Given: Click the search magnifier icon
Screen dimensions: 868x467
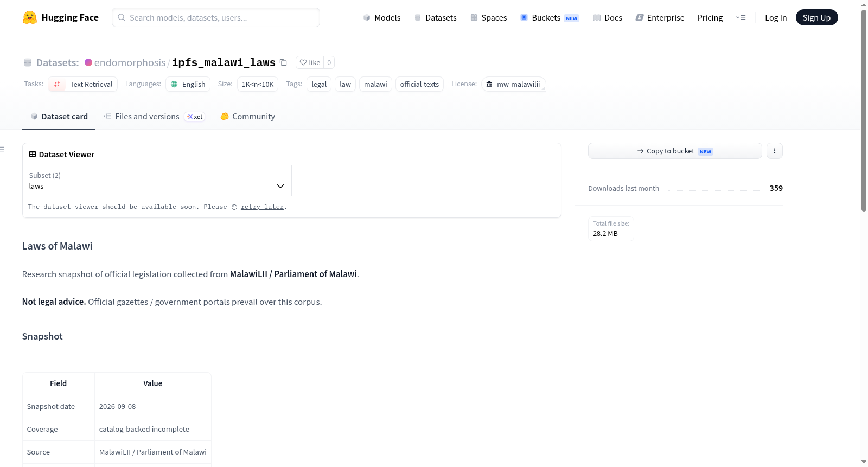Looking at the screenshot, I should (122, 17).
